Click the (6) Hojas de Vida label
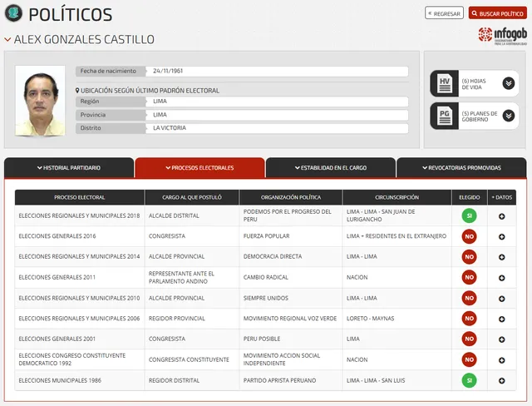Image resolution: width=532 pixels, height=406 pixels. click(474, 84)
